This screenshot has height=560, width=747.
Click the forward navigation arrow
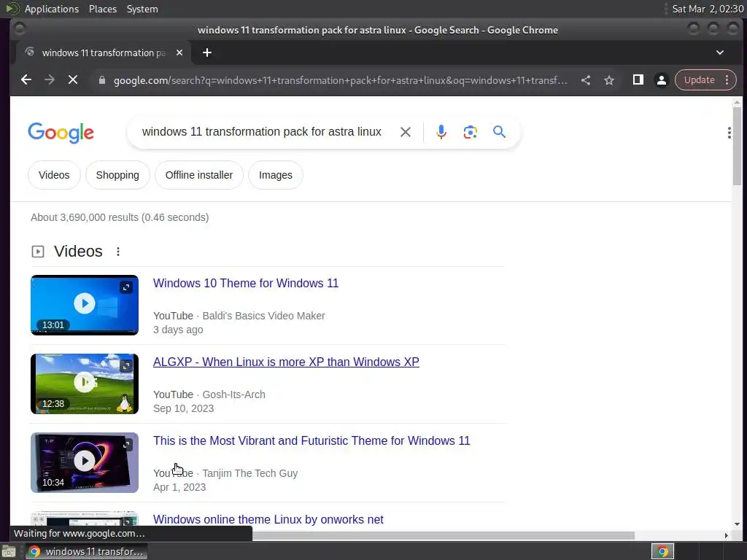pos(50,80)
